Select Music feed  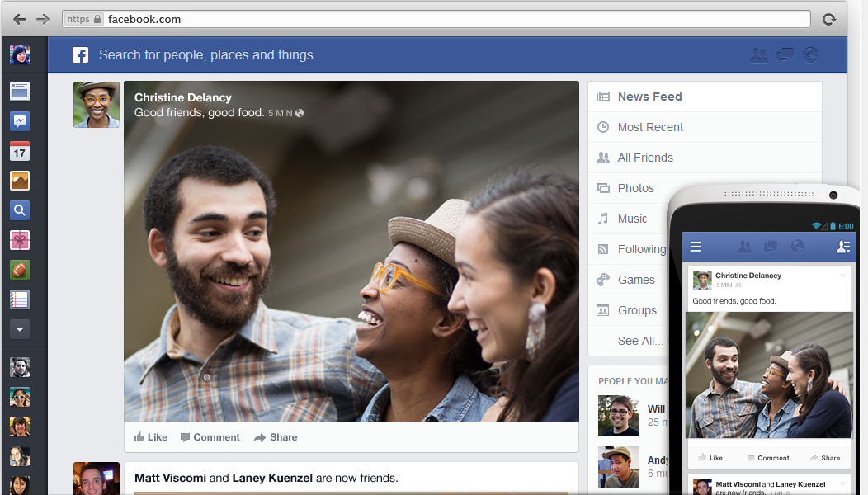point(631,219)
